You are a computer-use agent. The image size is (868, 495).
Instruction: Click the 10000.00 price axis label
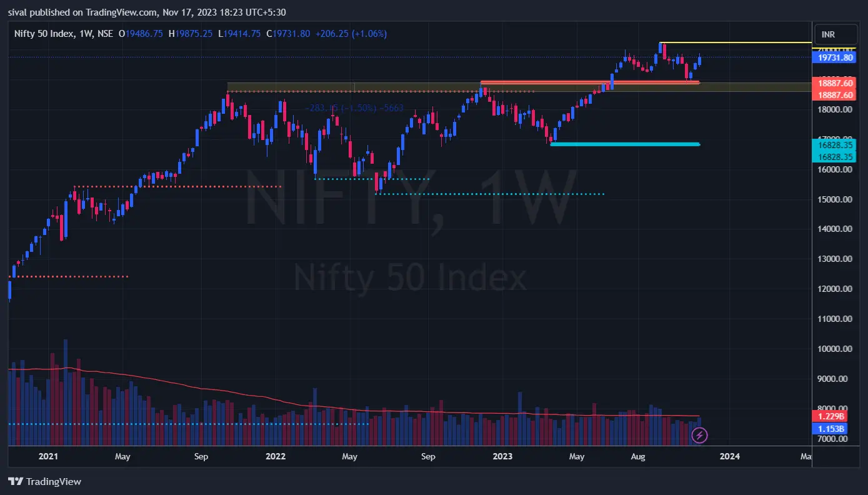pyautogui.click(x=834, y=349)
